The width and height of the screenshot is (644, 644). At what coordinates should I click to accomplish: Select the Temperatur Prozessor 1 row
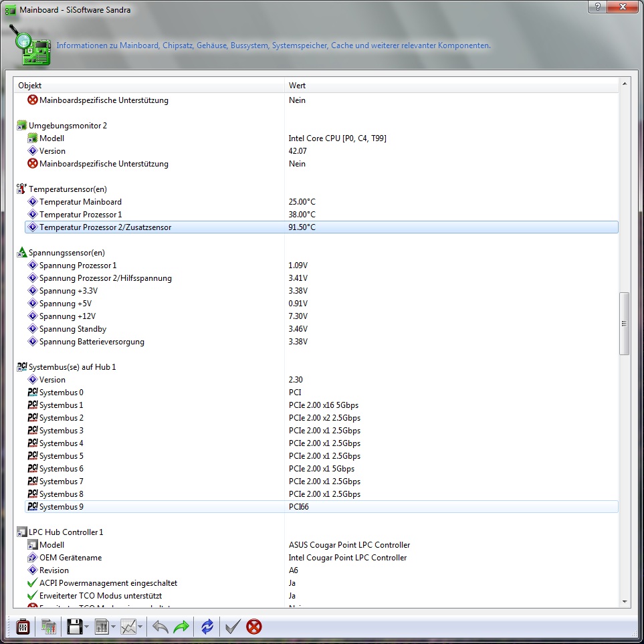(321, 215)
